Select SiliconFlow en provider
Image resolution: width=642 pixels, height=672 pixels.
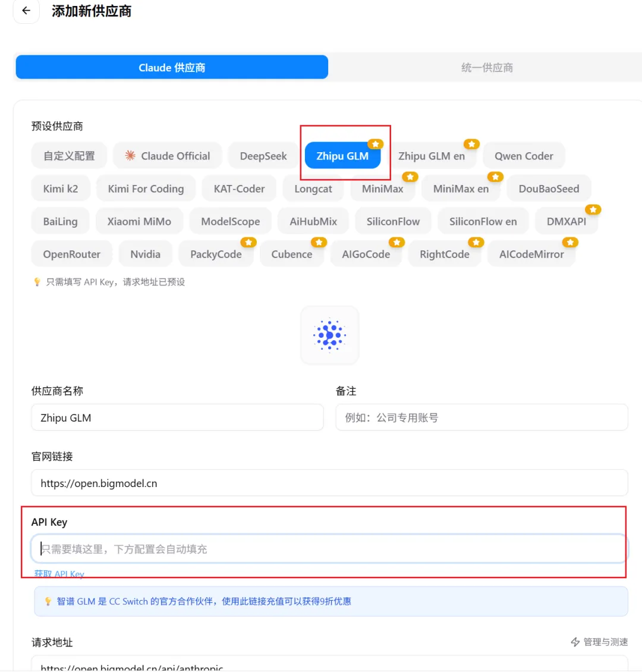coord(483,221)
